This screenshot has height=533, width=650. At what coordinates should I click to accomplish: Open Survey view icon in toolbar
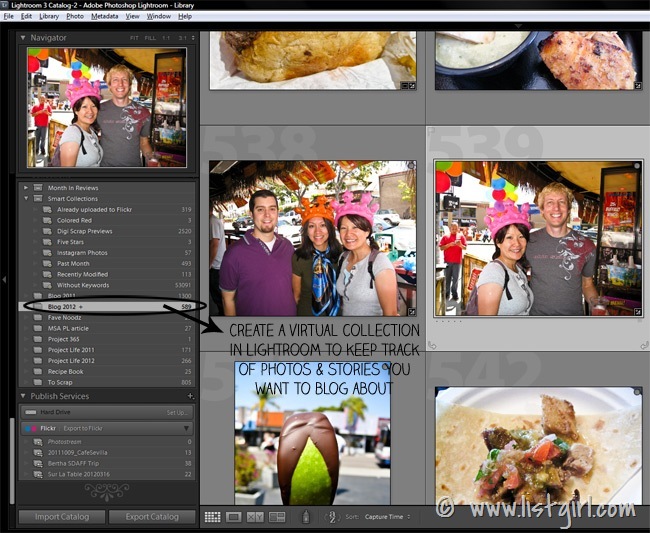[x=277, y=517]
